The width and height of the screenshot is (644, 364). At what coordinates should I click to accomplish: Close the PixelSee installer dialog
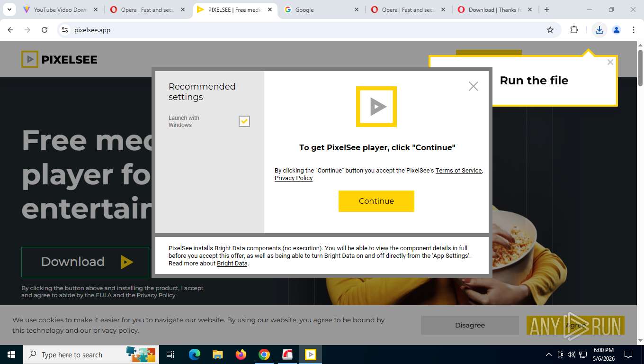pos(473,86)
